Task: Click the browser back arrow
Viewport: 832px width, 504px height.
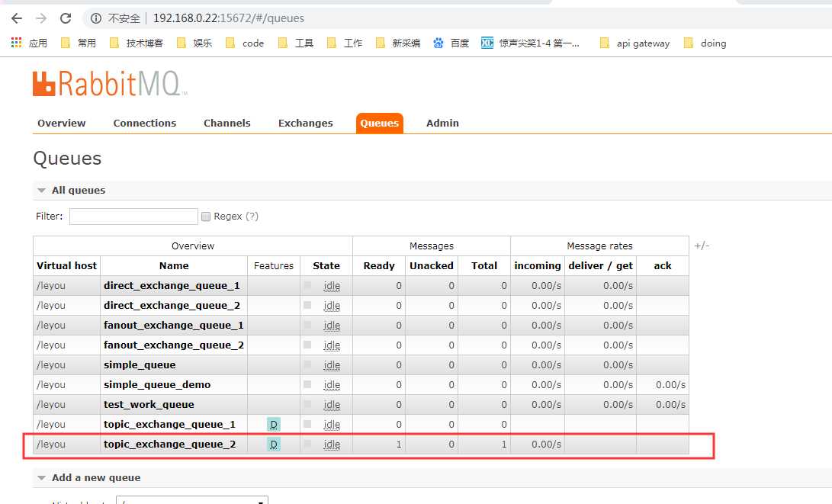Action: [16, 18]
